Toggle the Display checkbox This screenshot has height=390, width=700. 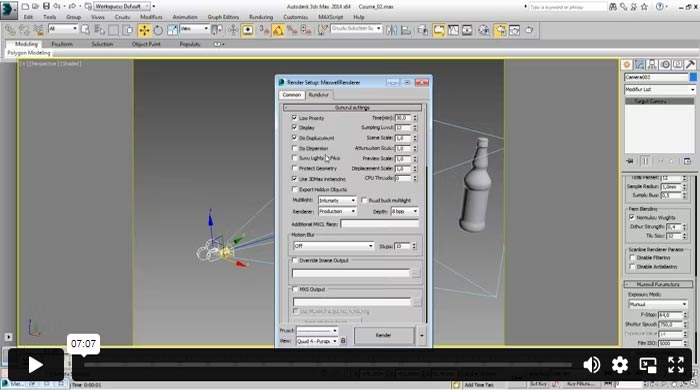tap(294, 128)
